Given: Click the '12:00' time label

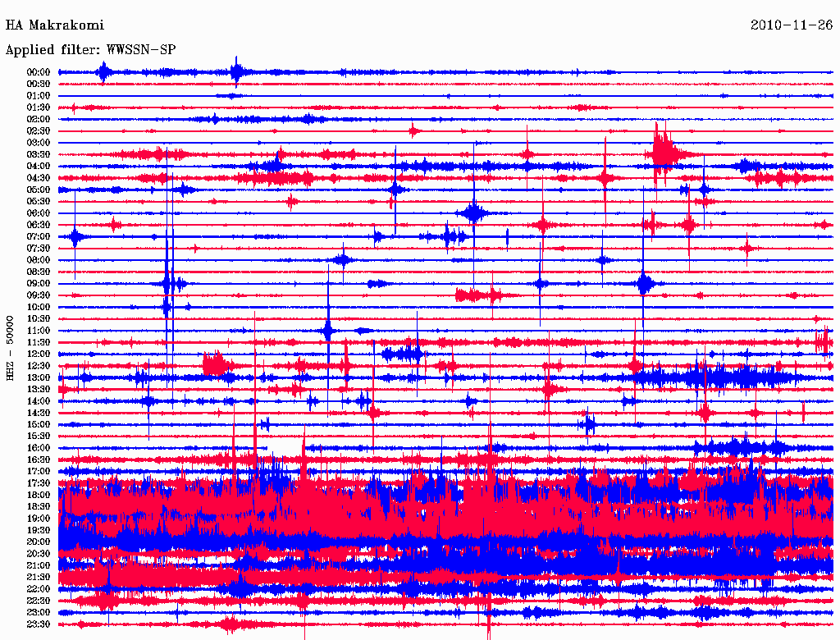Looking at the screenshot, I should (x=39, y=354).
